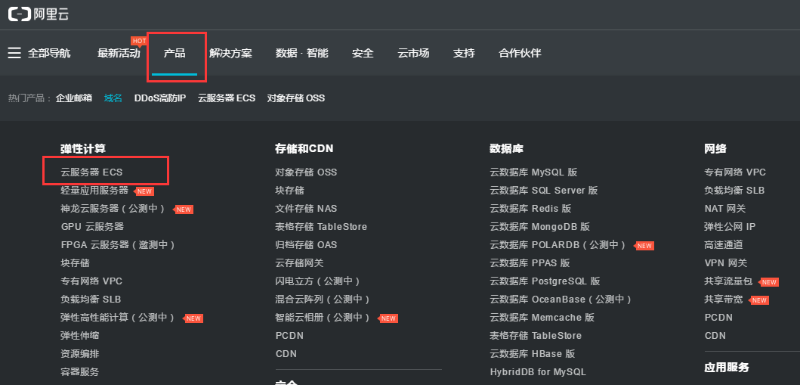The image size is (800, 385).
Task: Open 高速通道 link
Action: point(724,245)
